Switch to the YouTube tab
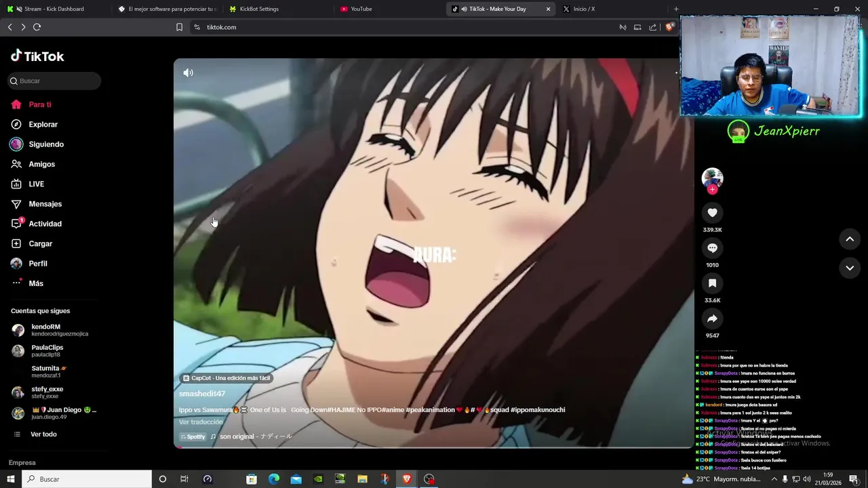868x488 pixels. pyautogui.click(x=389, y=9)
